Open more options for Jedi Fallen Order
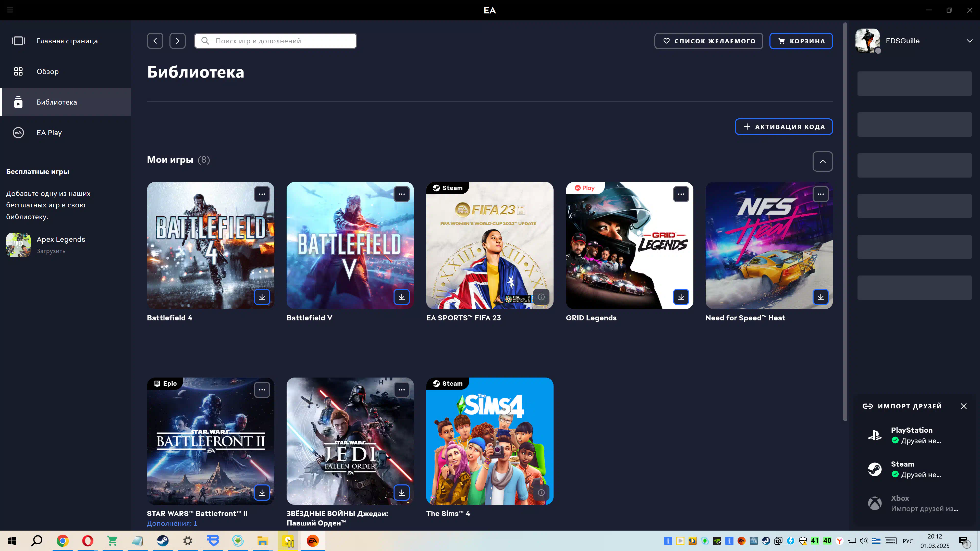 click(402, 390)
